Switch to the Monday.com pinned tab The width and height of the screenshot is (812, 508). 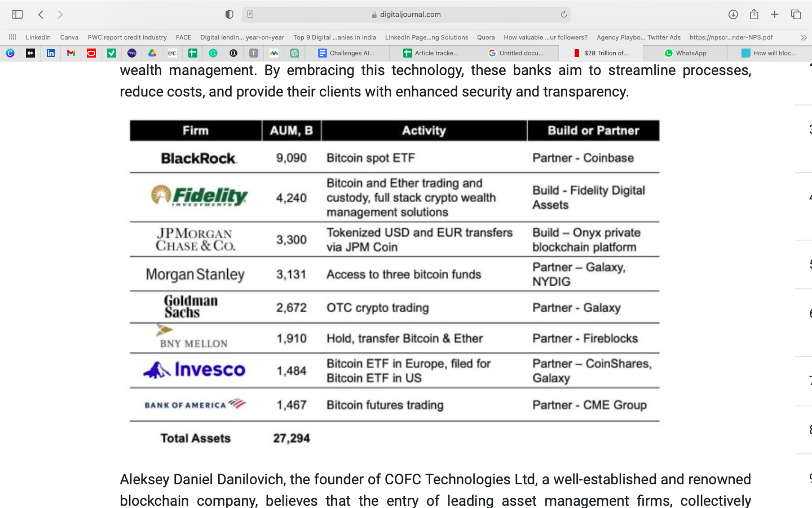274,53
